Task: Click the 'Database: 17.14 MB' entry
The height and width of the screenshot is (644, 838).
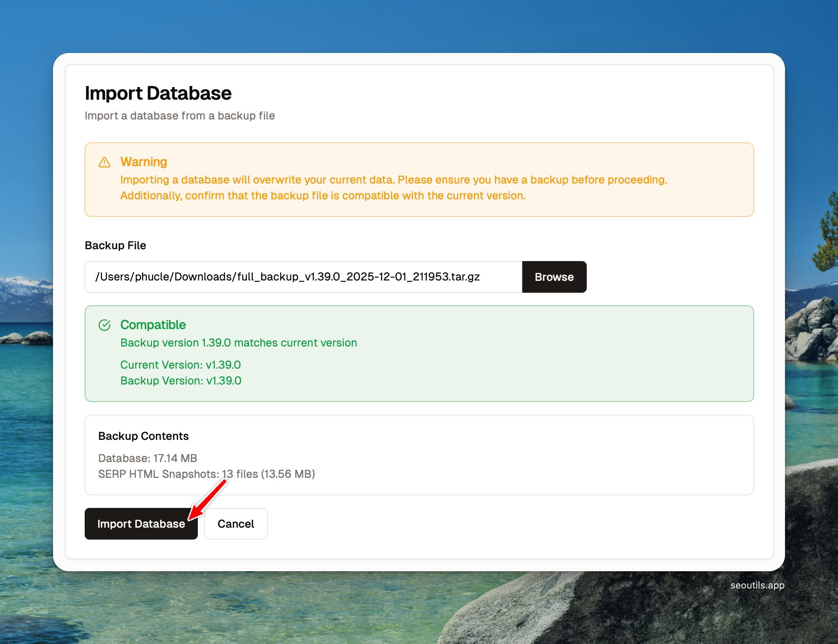Action: pos(148,458)
